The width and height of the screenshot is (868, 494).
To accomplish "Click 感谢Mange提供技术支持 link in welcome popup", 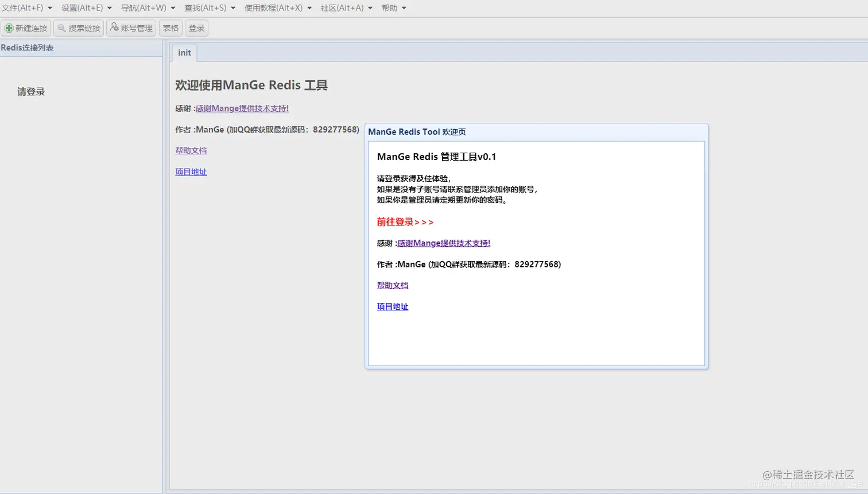I will pos(444,243).
